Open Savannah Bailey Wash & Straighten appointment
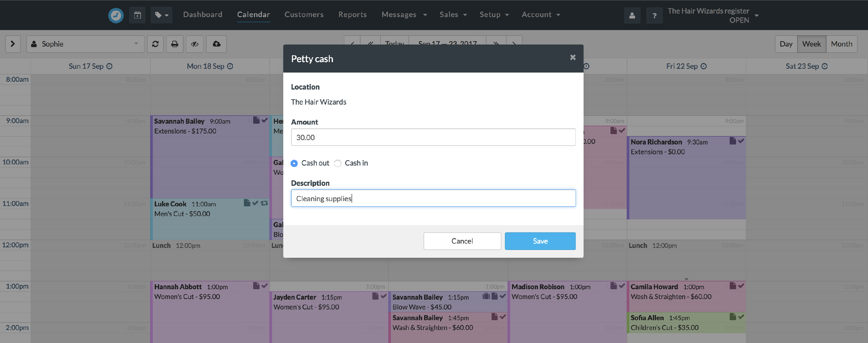This screenshot has width=868, height=343. (x=448, y=327)
